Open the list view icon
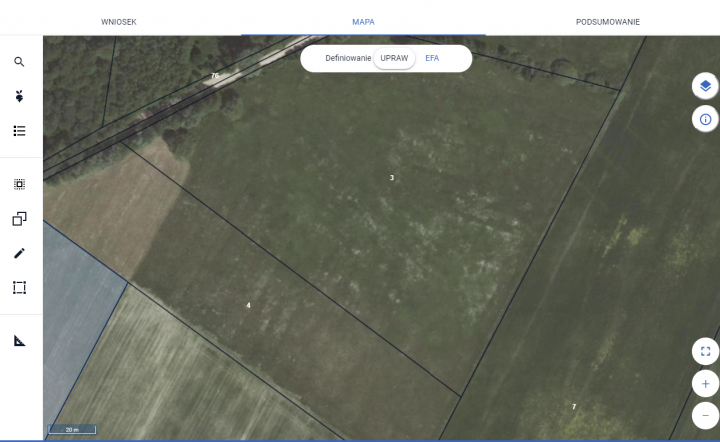 click(x=19, y=131)
